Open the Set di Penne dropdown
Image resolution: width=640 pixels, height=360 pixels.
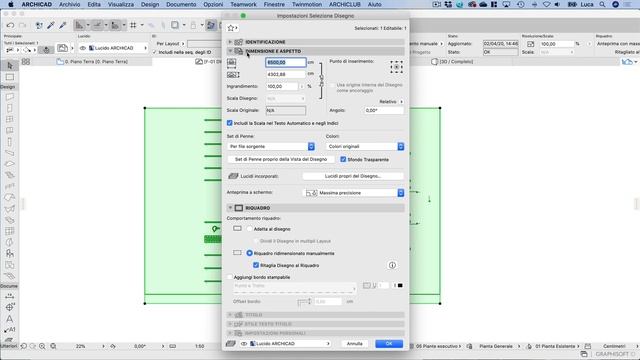271,147
